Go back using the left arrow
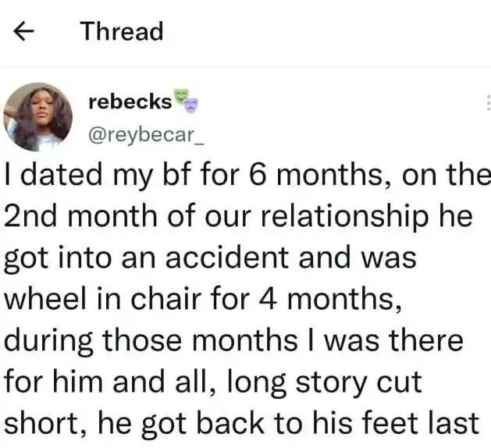 [x=23, y=32]
